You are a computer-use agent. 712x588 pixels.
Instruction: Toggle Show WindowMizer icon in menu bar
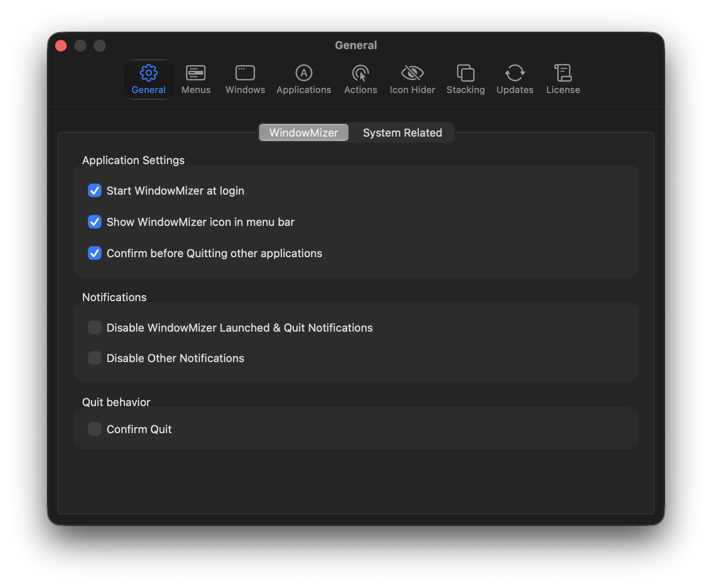coord(95,222)
